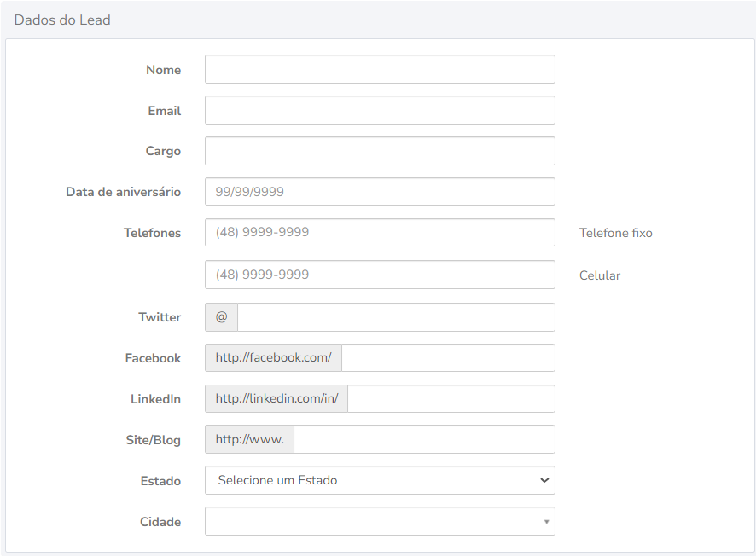
Task: Focus the Email text box
Action: [380, 111]
